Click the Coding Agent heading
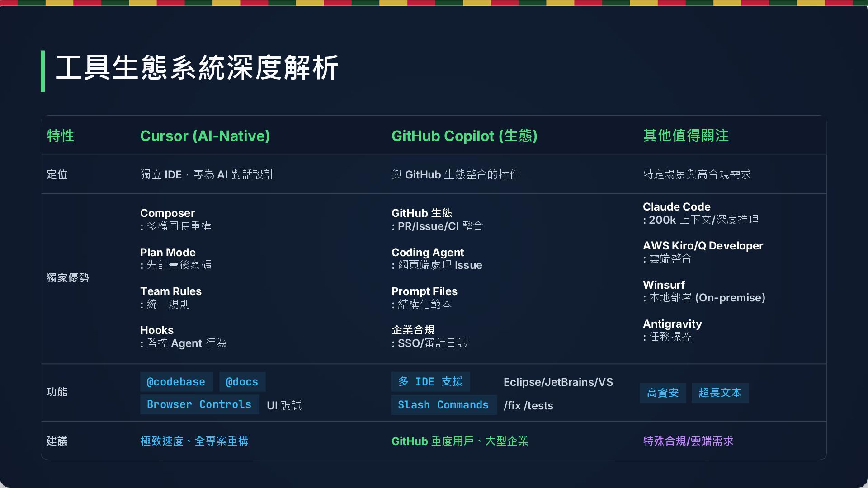This screenshot has width=868, height=488. pyautogui.click(x=427, y=253)
